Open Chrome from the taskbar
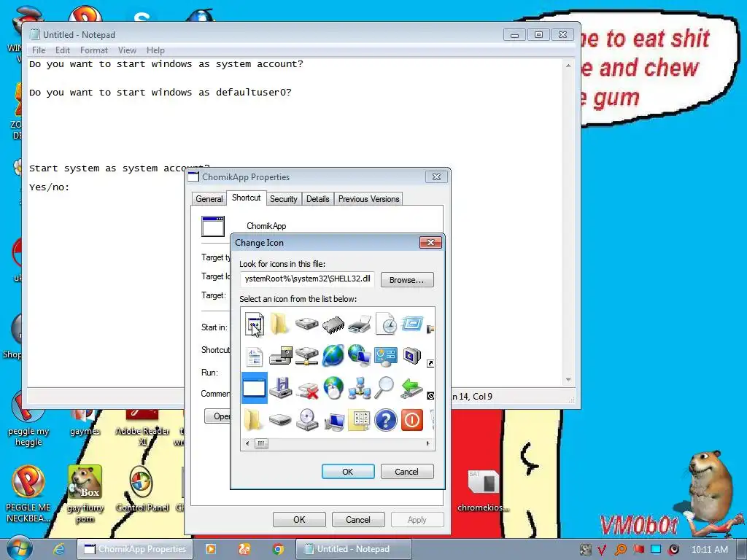Viewport: 747px width, 560px height. click(x=278, y=549)
